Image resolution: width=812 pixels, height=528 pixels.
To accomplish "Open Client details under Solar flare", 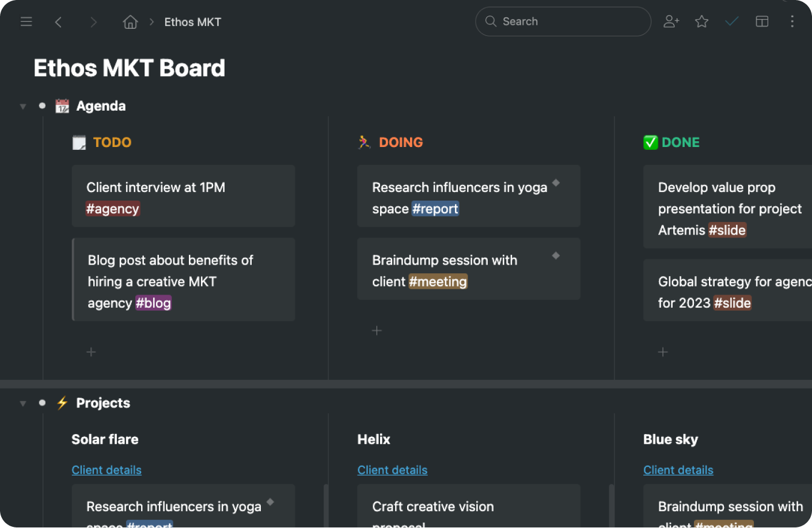I will pyautogui.click(x=106, y=470).
